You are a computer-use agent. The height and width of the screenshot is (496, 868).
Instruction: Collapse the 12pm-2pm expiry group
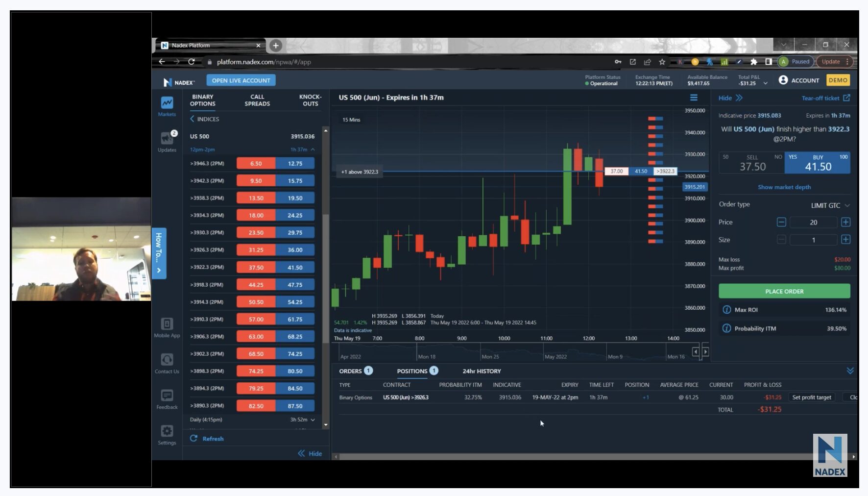[313, 149]
